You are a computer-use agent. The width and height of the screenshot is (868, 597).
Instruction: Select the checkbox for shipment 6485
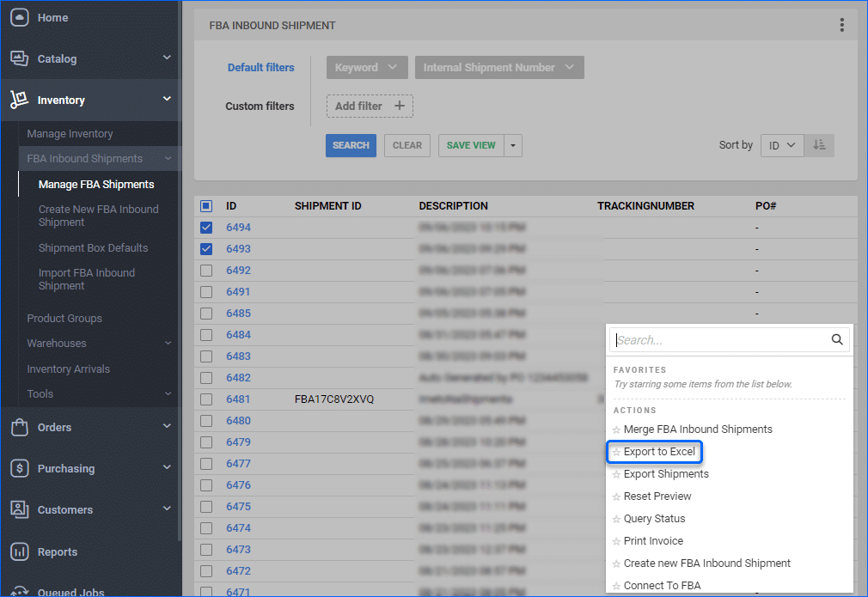[205, 313]
